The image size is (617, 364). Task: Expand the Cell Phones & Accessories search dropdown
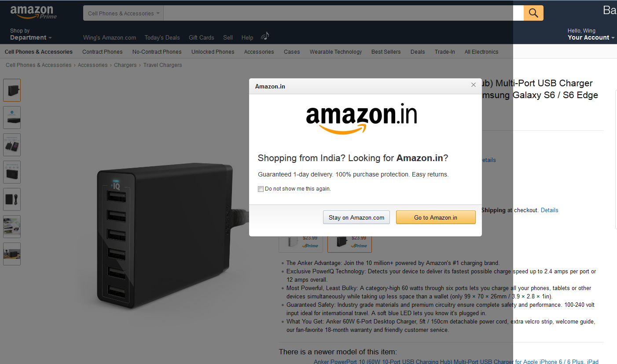(123, 13)
